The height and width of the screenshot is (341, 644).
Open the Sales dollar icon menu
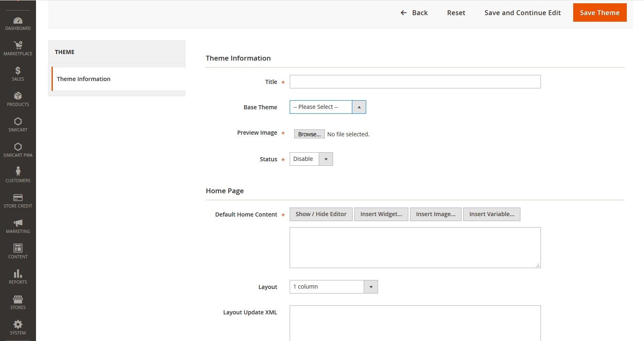pyautogui.click(x=18, y=71)
